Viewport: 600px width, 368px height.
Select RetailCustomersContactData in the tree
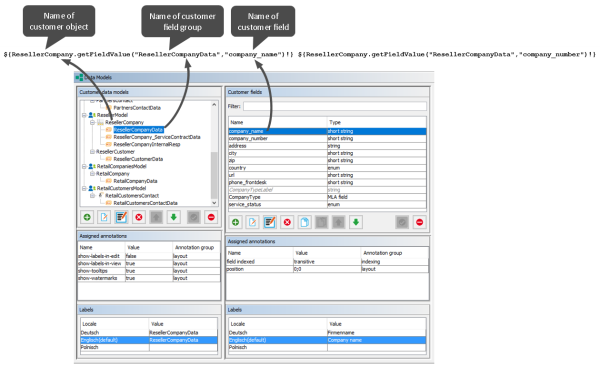click(145, 203)
